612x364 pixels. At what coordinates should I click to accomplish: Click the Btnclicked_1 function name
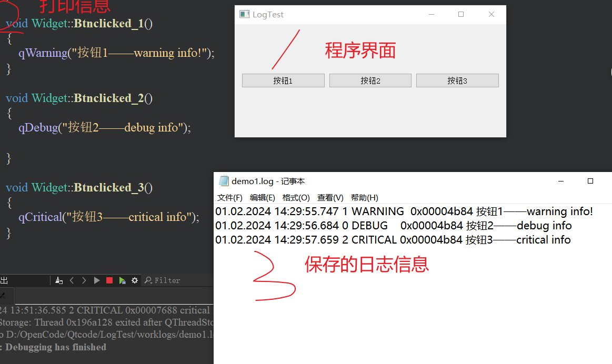(109, 24)
